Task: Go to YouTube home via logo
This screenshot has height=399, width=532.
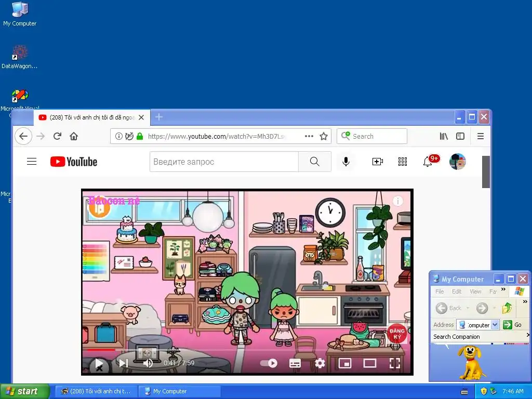Action: click(74, 162)
